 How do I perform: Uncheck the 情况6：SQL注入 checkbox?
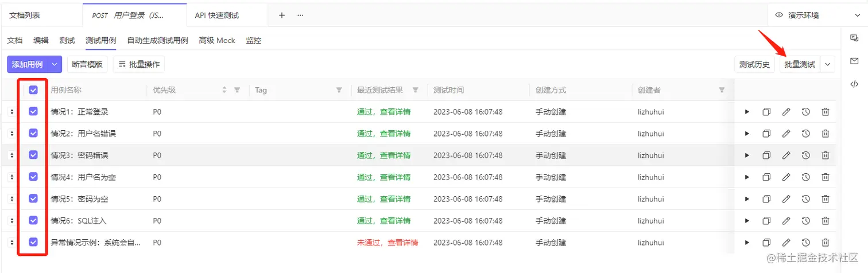coord(33,220)
